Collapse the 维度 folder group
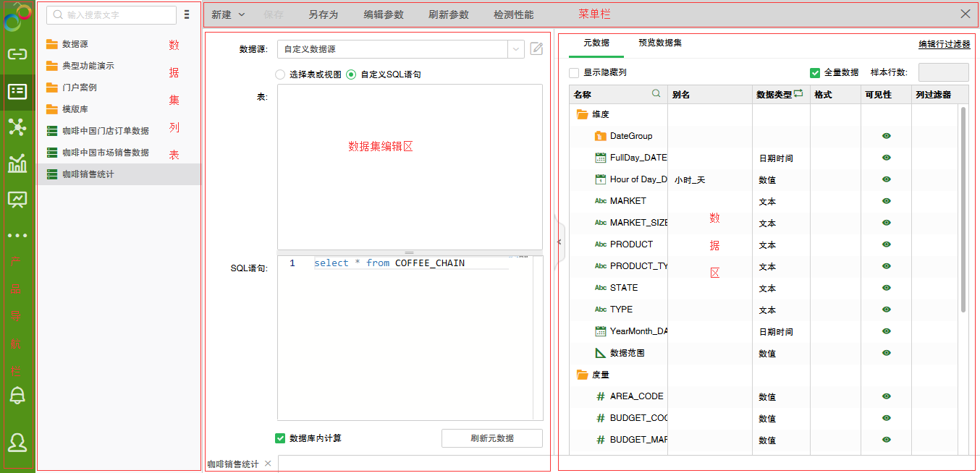 coord(583,114)
